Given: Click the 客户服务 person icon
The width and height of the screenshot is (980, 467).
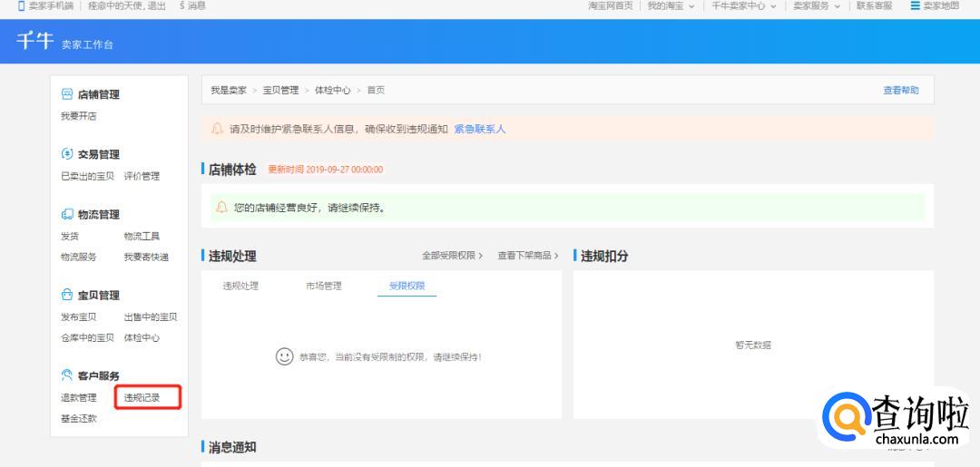Looking at the screenshot, I should coord(67,375).
